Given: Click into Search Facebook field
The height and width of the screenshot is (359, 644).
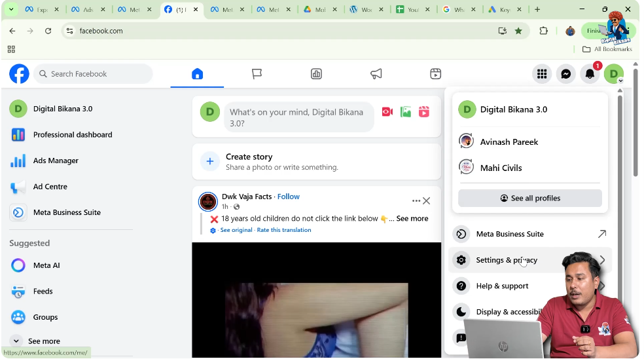Looking at the screenshot, I should (93, 74).
